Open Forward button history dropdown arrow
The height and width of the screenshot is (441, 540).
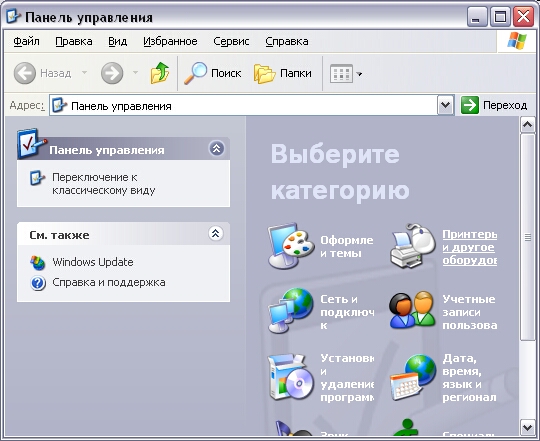pyautogui.click(x=135, y=73)
